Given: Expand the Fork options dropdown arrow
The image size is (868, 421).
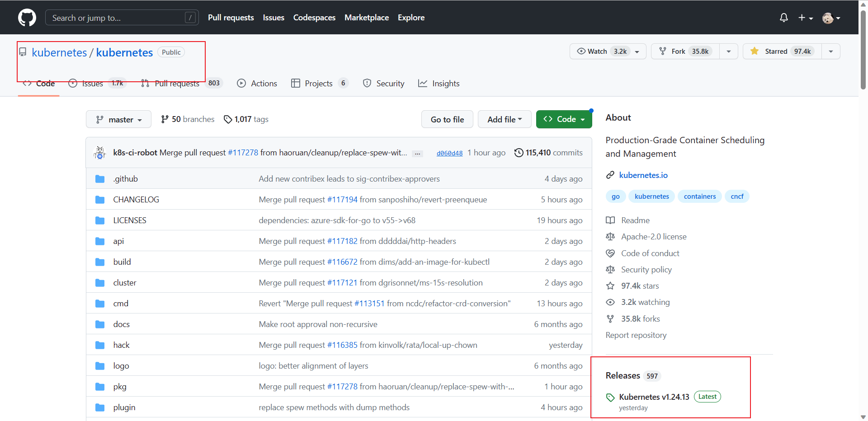Looking at the screenshot, I should (729, 51).
